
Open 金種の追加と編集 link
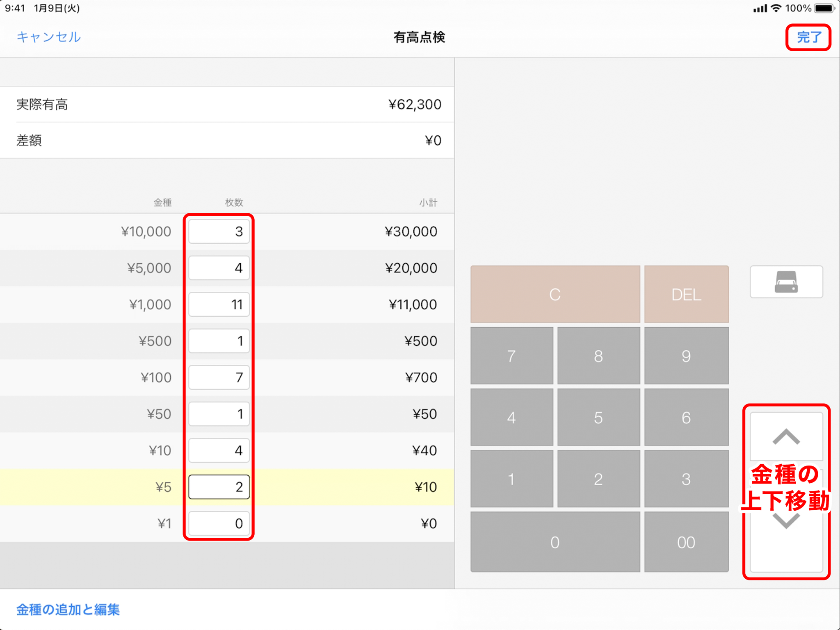point(68,609)
